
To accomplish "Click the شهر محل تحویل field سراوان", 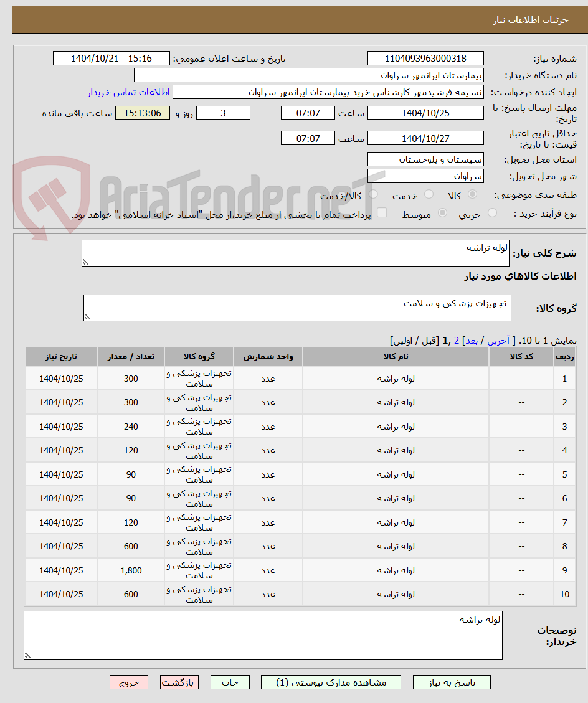I will click(425, 176).
